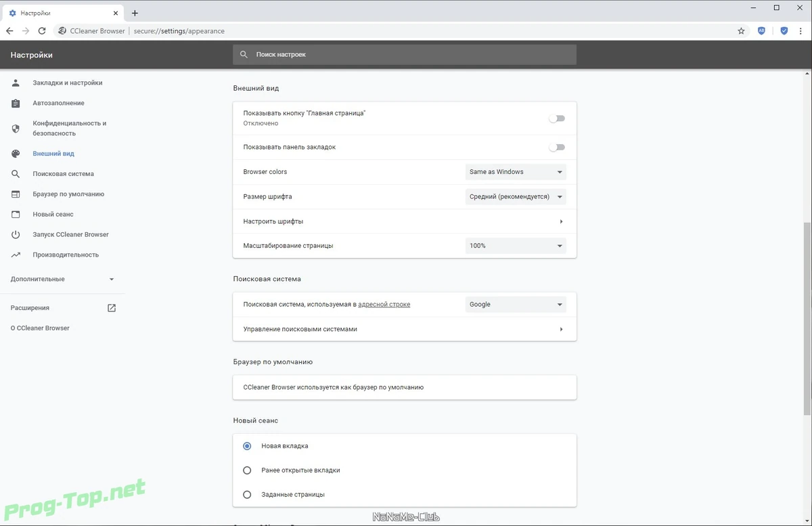
Task: Click Управление поисковыми системами label
Action: (300, 329)
